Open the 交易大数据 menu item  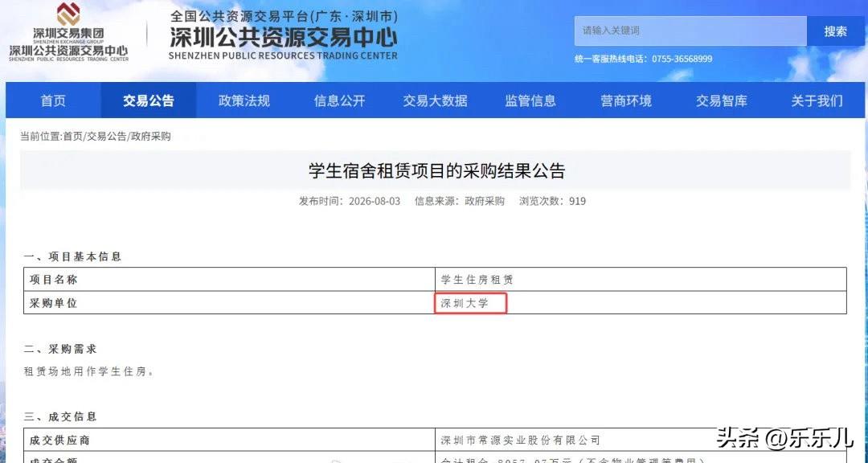[435, 100]
